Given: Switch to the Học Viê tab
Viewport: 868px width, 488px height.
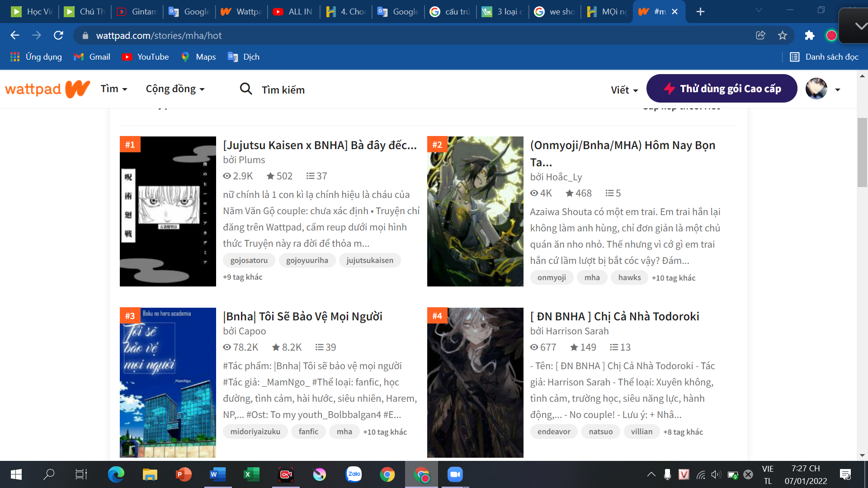Looking at the screenshot, I should tap(33, 12).
